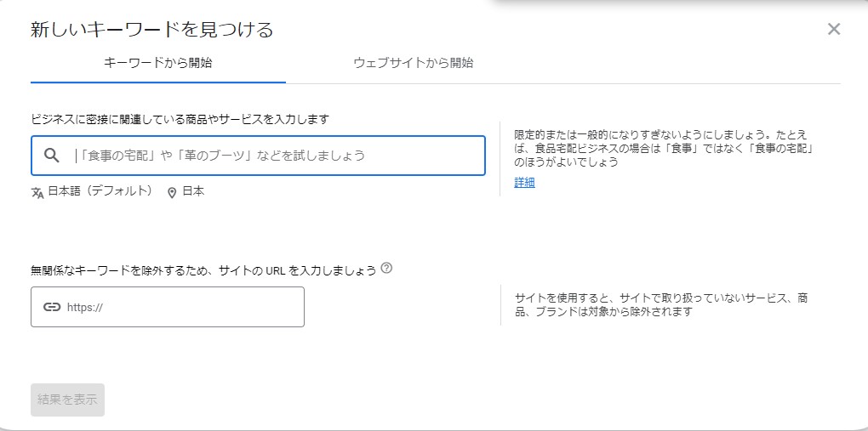Open the ウェブサイトから開始 tab
The image size is (868, 431).
(413, 63)
